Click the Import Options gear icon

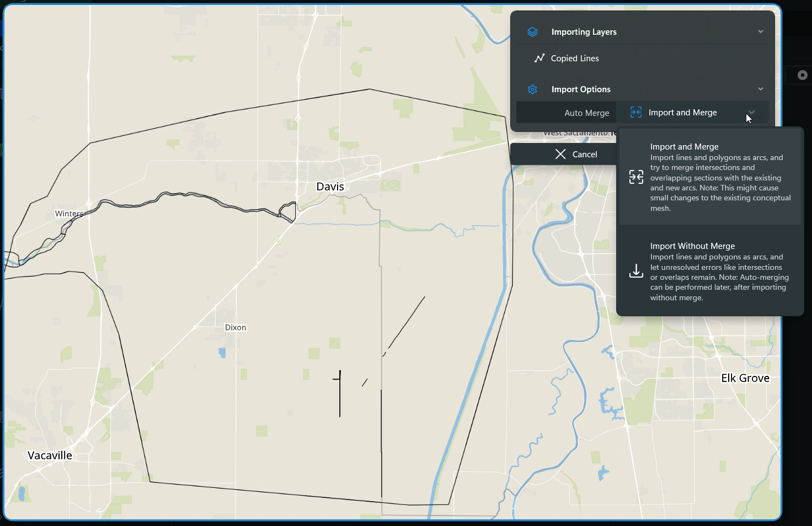tap(532, 89)
